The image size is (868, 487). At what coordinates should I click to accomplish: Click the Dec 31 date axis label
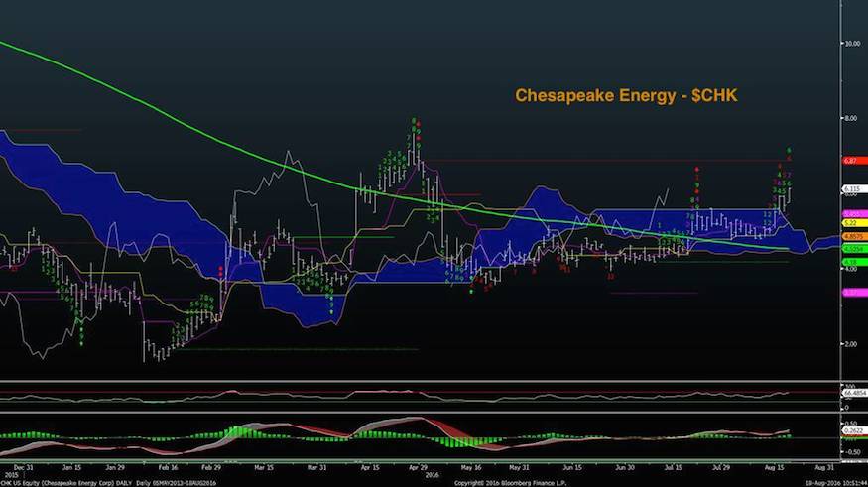[x=23, y=467]
